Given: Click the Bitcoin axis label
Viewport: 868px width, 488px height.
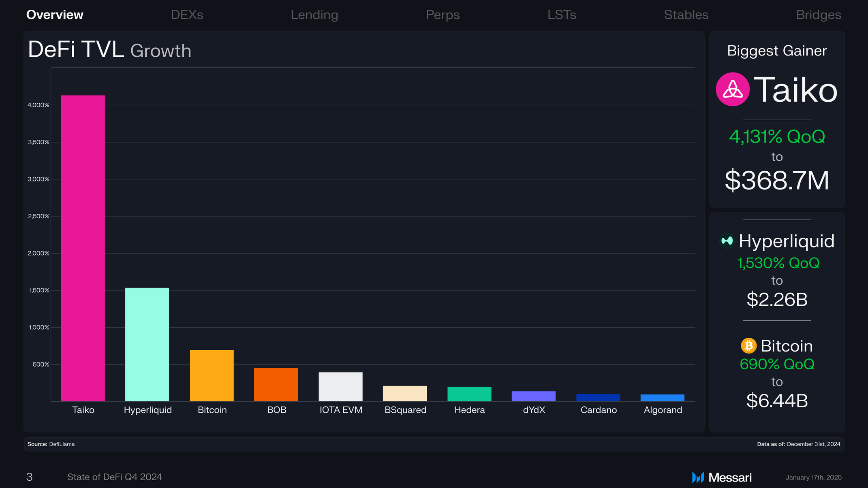Looking at the screenshot, I should pos(212,410).
